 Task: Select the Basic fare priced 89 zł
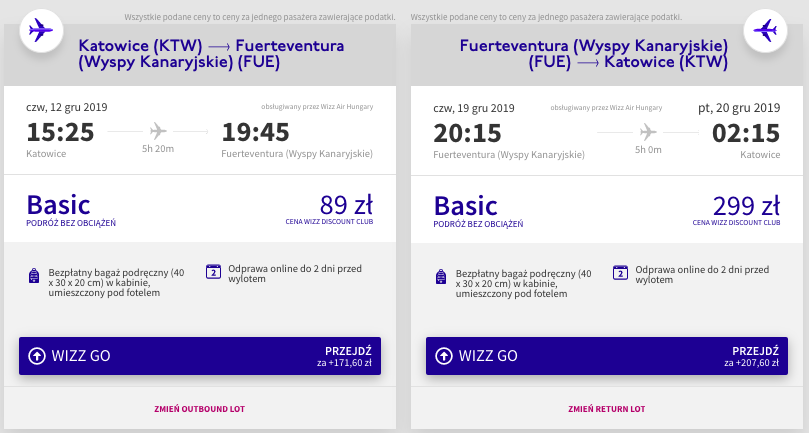click(x=200, y=209)
